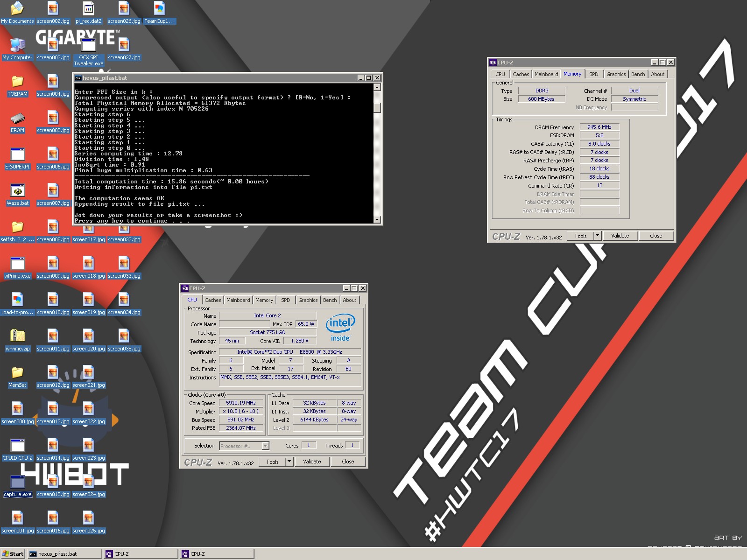
Task: Click the Level 2 cache 6144 KBytes value
Action: coord(314,420)
